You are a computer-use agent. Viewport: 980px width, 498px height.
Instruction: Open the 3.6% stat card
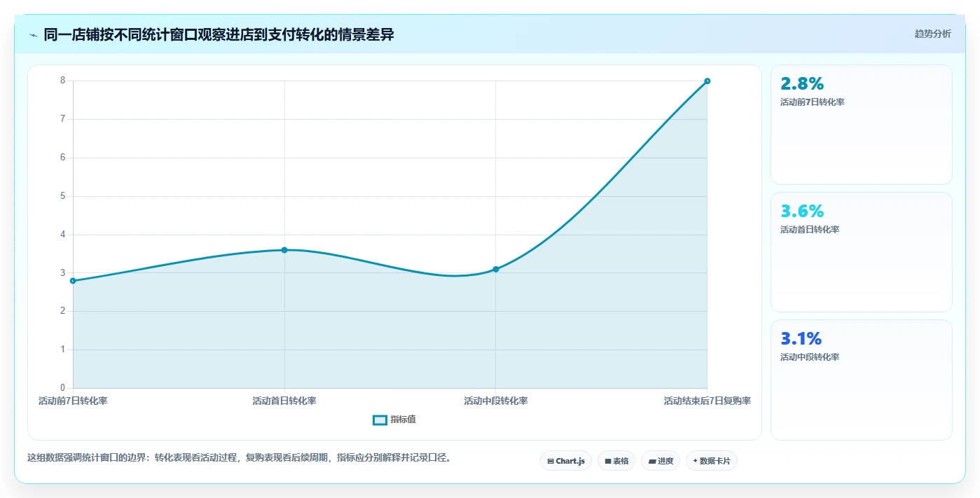(x=862, y=252)
